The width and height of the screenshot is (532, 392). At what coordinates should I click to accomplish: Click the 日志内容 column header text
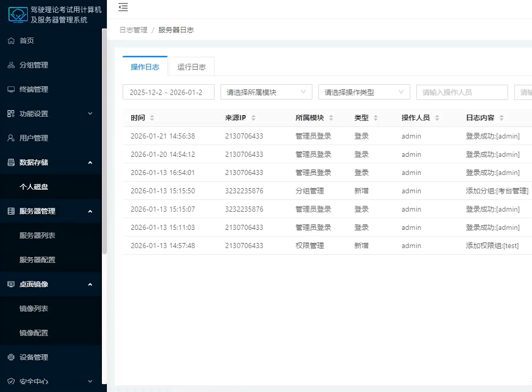click(x=480, y=118)
